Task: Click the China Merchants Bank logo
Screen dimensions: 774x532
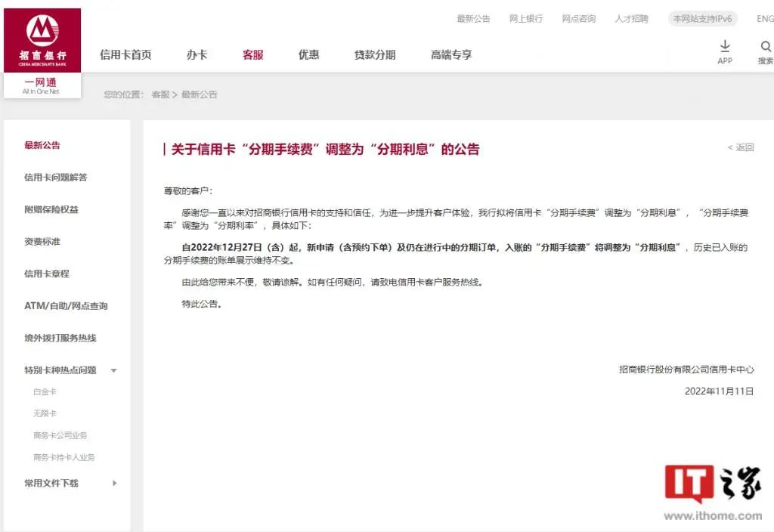Action: point(42,39)
